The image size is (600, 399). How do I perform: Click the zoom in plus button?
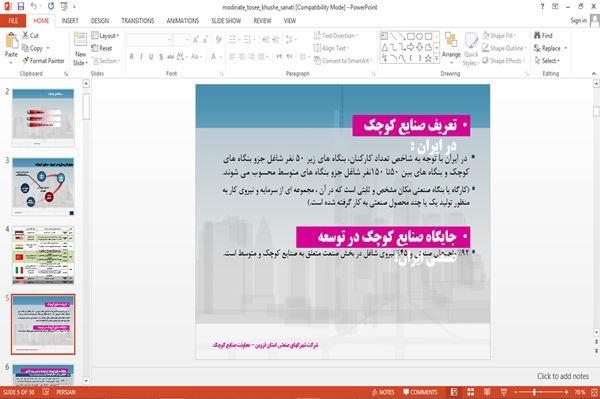(x=566, y=392)
